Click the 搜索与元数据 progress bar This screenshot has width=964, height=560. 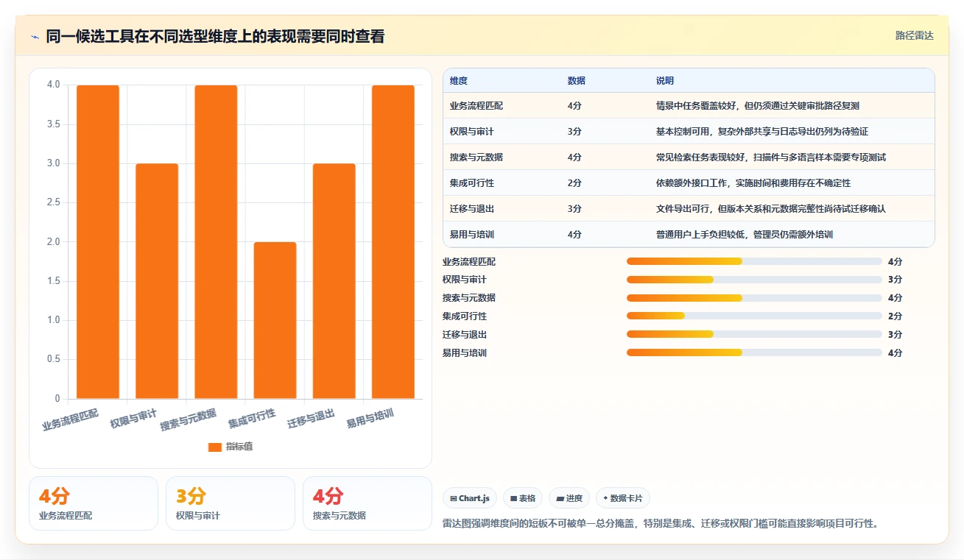coord(754,298)
